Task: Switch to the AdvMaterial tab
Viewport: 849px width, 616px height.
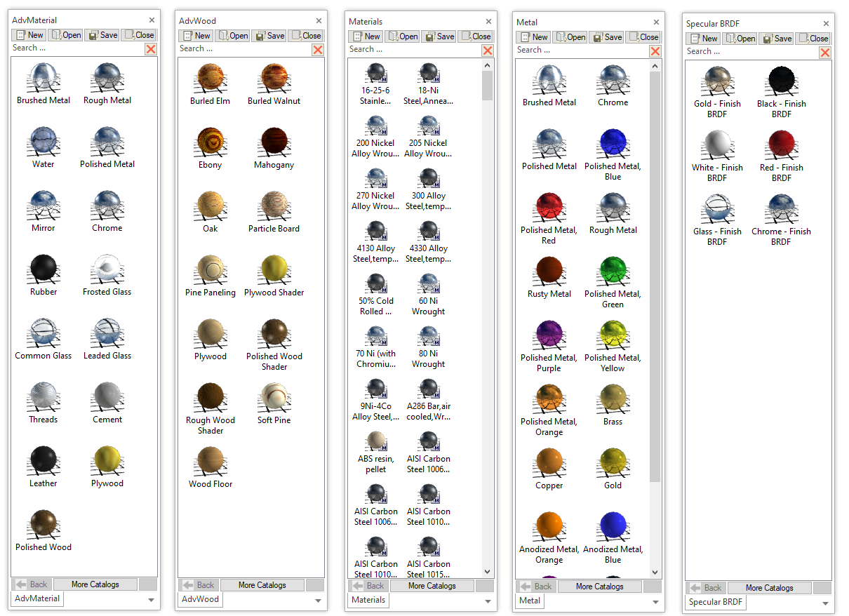Action: point(37,598)
